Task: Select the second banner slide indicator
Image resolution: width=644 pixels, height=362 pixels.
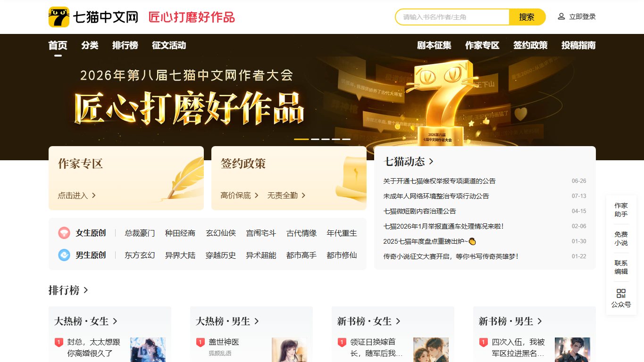Action: 315,139
